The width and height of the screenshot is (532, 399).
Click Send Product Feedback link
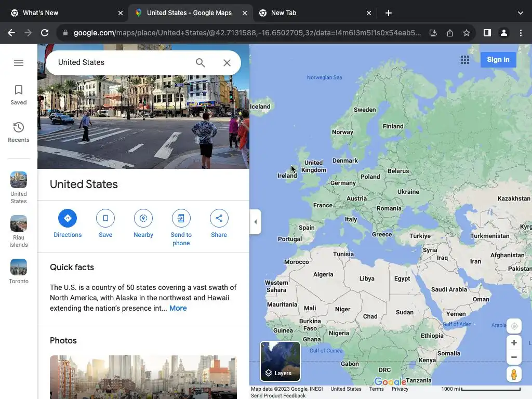point(278,395)
